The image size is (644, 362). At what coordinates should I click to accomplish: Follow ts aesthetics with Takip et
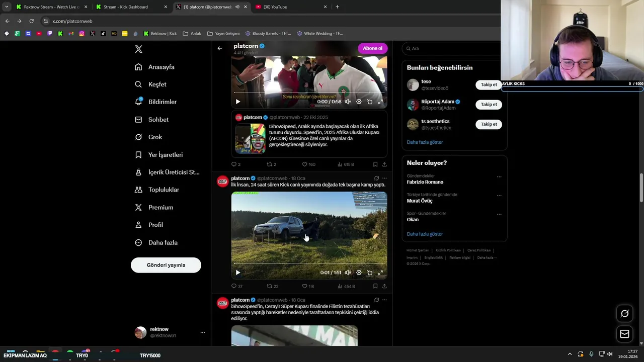point(489,124)
